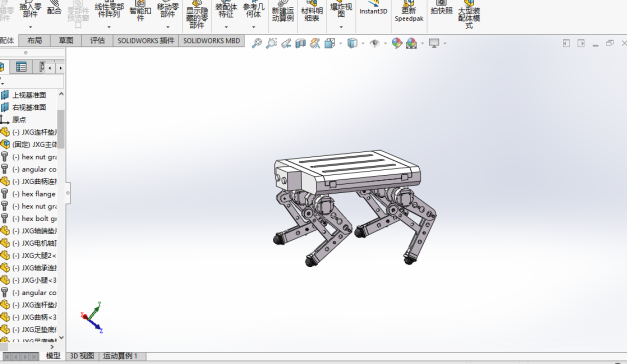Open 参考几何体 reference geometry

tap(254, 10)
